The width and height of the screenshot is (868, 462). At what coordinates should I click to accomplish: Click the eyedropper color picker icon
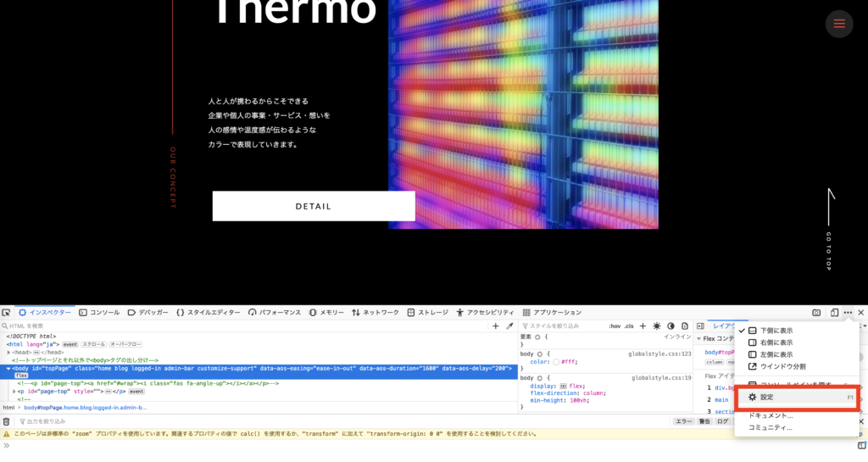click(x=509, y=326)
